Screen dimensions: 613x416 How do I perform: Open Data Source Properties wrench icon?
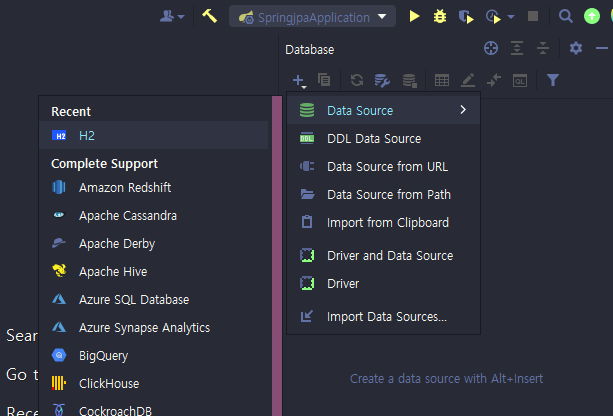pyautogui.click(x=382, y=81)
